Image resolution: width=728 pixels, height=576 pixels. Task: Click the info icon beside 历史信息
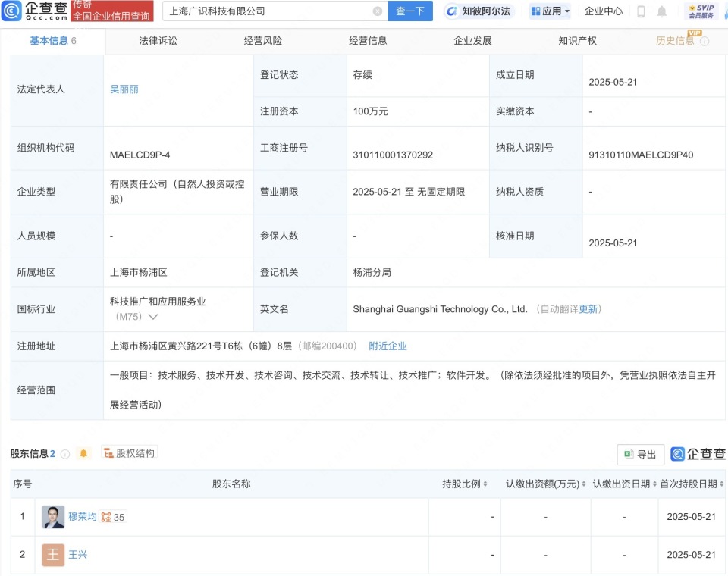(x=704, y=42)
